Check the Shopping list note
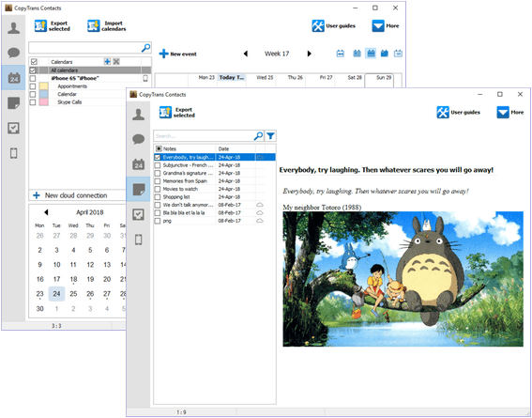The image size is (532, 418). [x=158, y=197]
